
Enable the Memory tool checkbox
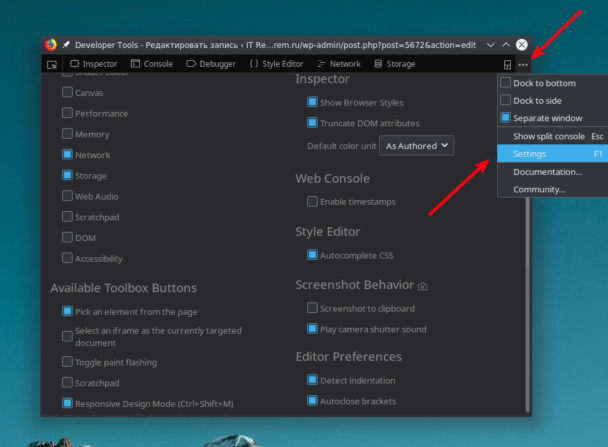coord(67,134)
